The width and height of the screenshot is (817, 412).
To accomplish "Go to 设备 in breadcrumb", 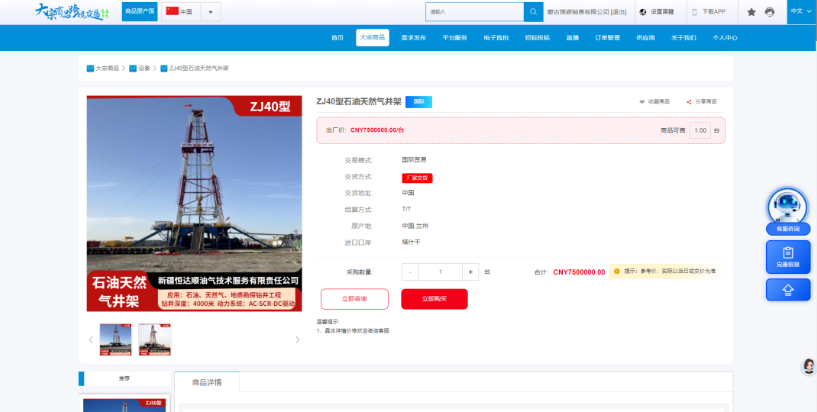I will click(x=144, y=68).
